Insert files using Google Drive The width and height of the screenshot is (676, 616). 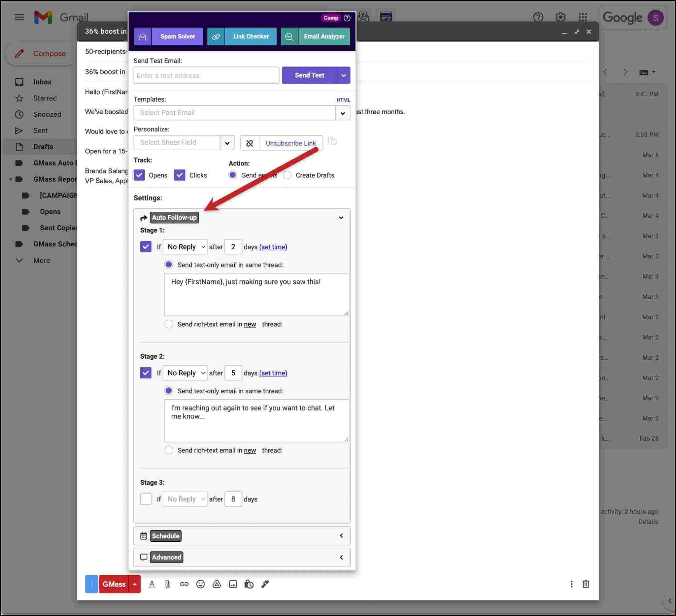[216, 584]
